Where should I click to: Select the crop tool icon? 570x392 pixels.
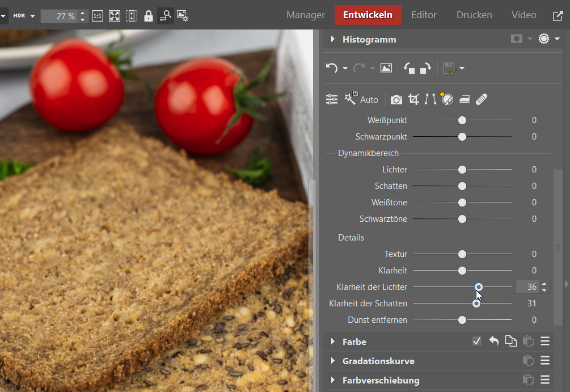point(413,100)
